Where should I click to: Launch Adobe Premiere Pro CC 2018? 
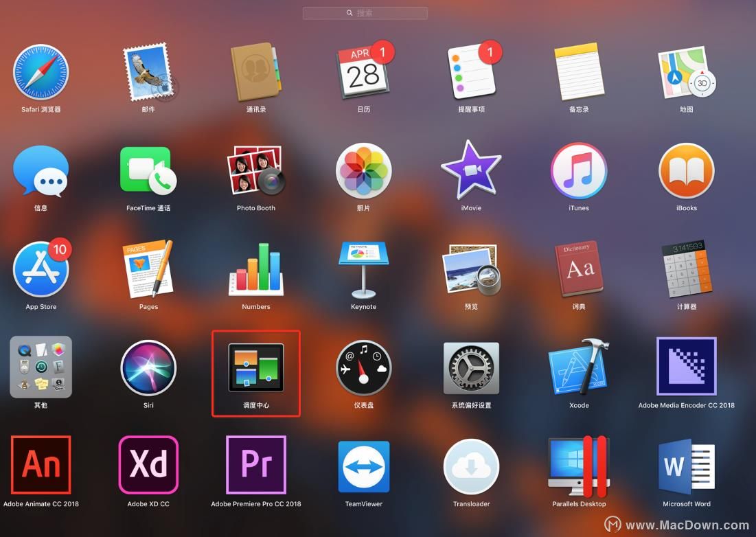point(256,465)
